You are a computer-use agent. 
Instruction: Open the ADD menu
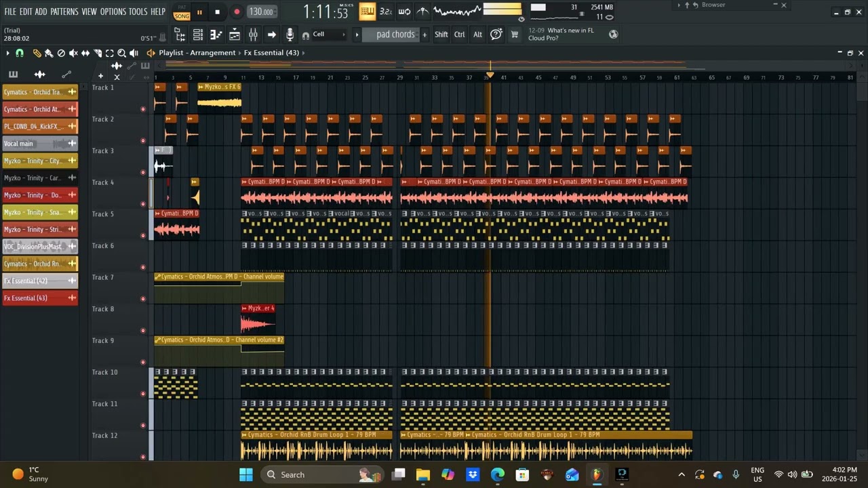[41, 12]
